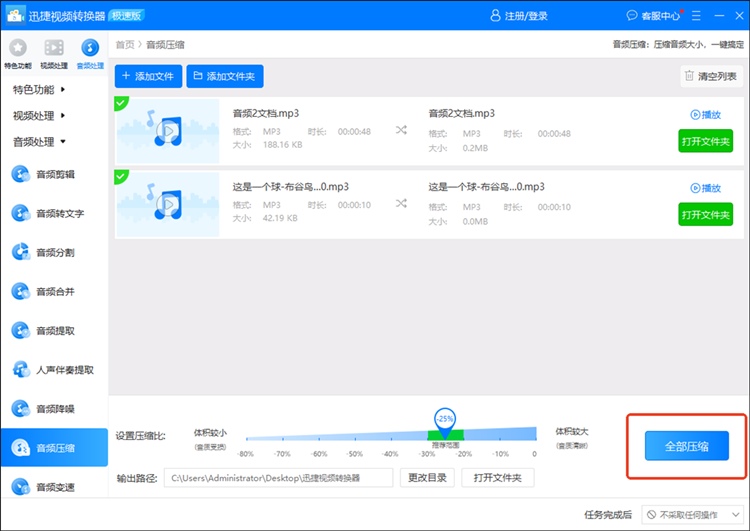Click the plus icon in 添加文件
The image size is (750, 531).
[126, 76]
